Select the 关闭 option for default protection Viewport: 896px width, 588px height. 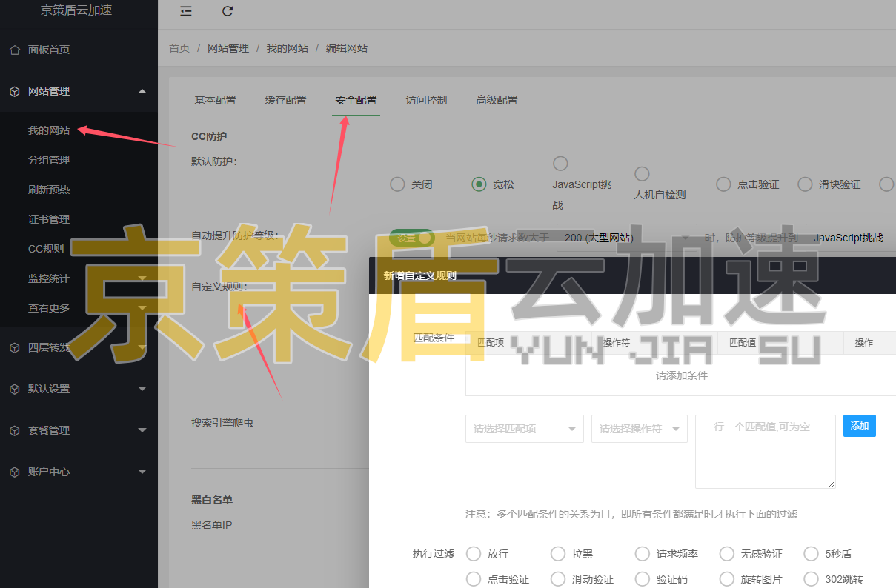[397, 184]
